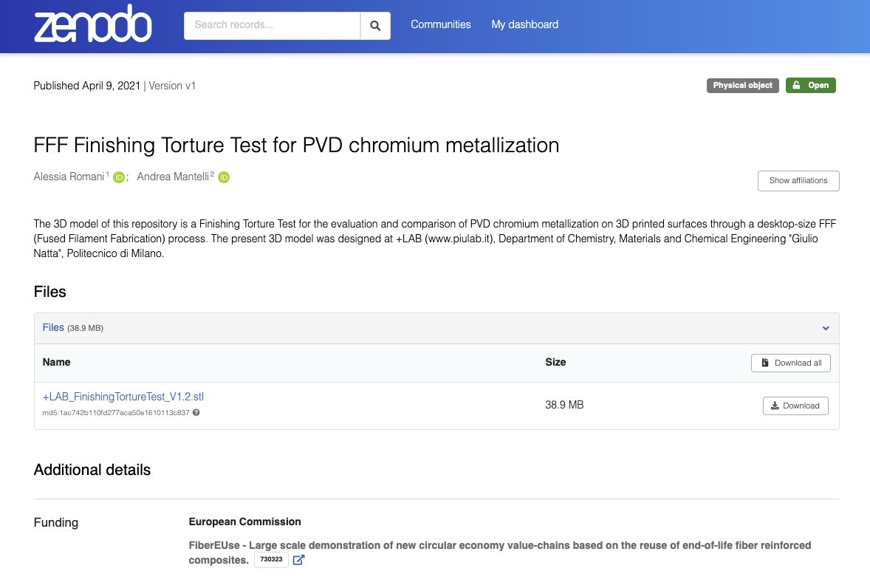Collapse the Files panel chevron

coord(826,329)
